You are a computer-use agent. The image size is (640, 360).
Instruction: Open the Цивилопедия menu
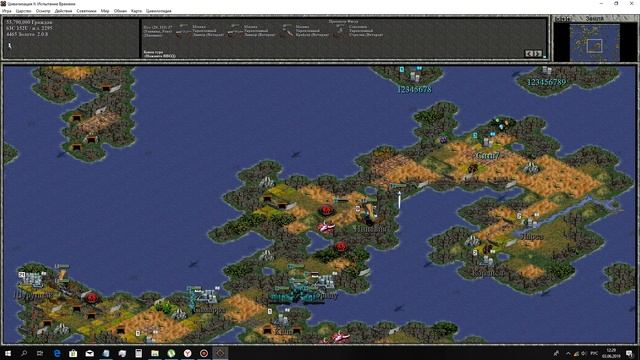pyautogui.click(x=159, y=11)
